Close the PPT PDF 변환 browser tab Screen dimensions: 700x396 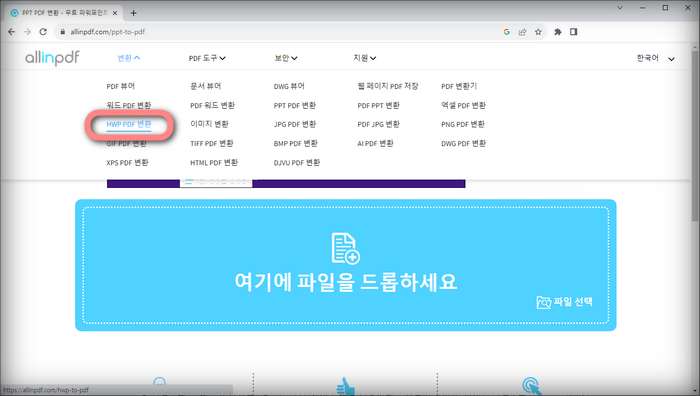115,13
